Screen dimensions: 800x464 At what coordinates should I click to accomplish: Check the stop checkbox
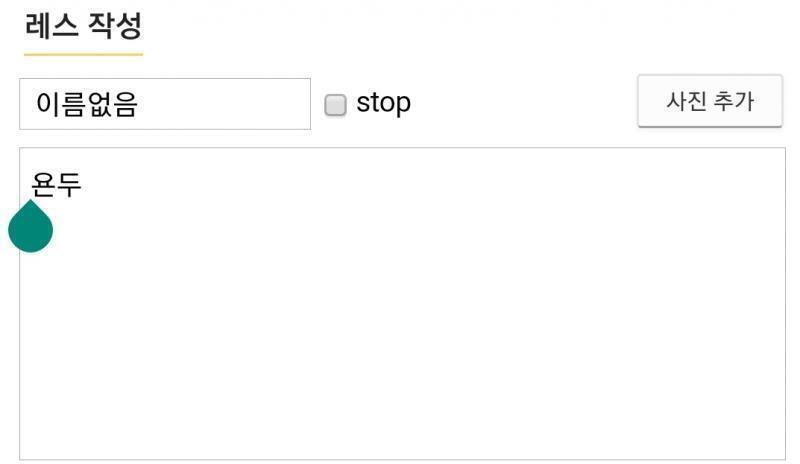coord(335,105)
